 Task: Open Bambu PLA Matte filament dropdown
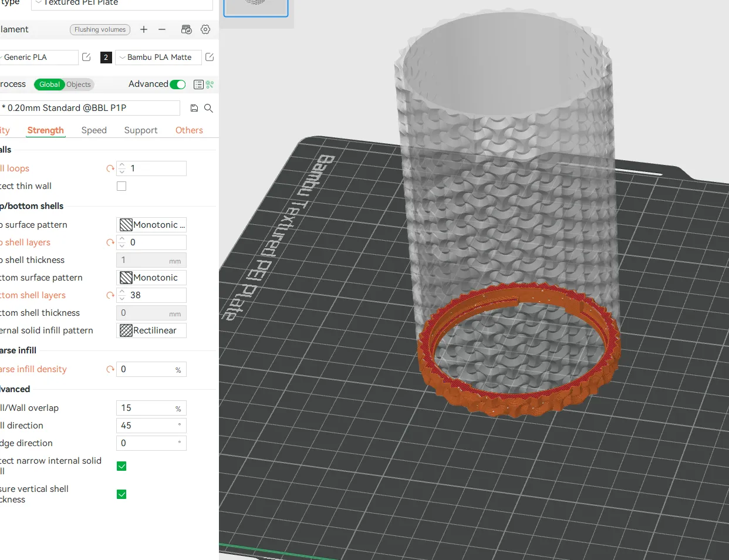(158, 57)
